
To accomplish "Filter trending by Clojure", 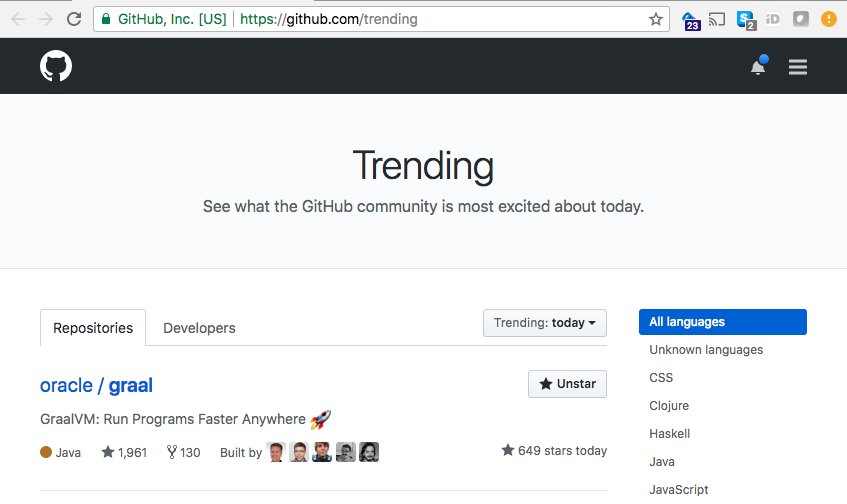I will point(669,406).
